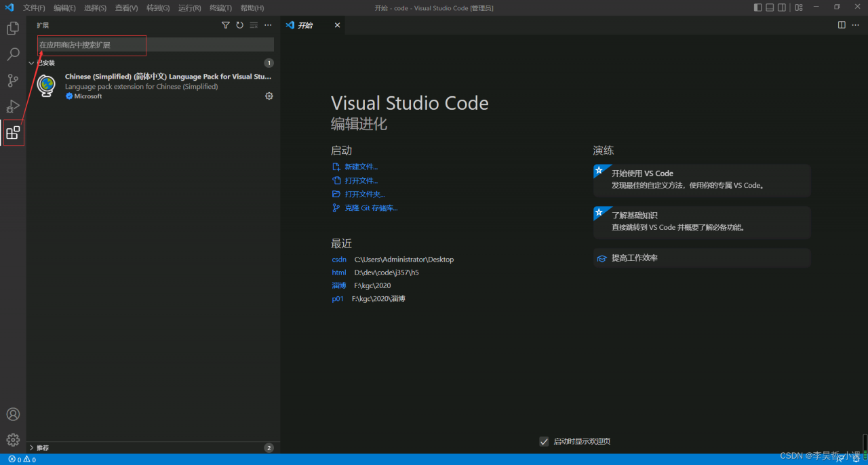Open recent folder html

339,272
